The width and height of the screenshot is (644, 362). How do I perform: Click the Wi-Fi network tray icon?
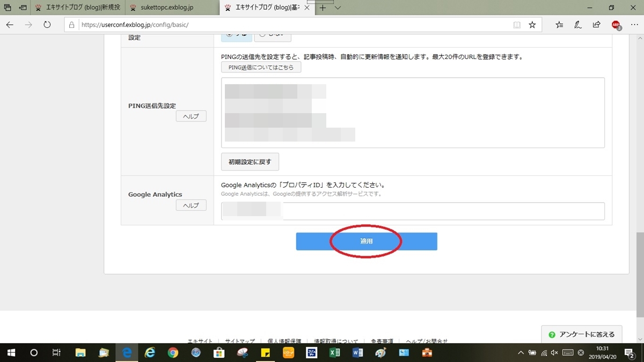[x=544, y=353]
